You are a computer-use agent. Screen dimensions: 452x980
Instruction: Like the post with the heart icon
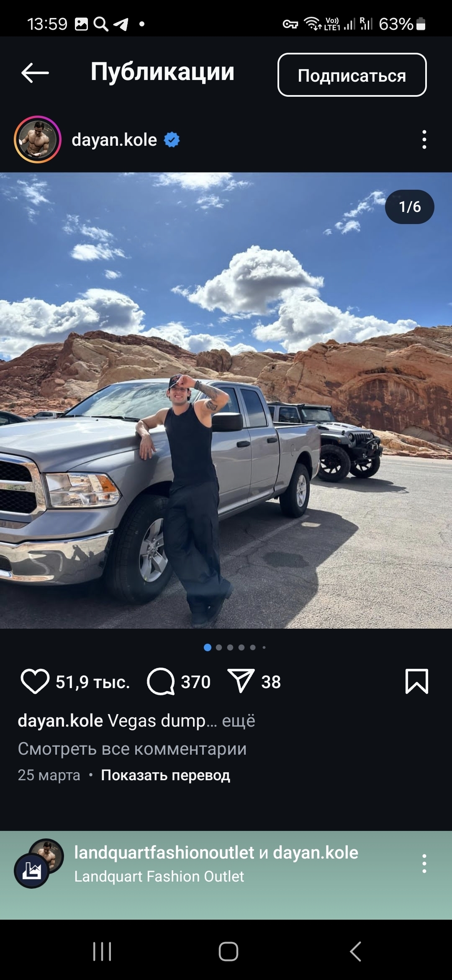(35, 682)
